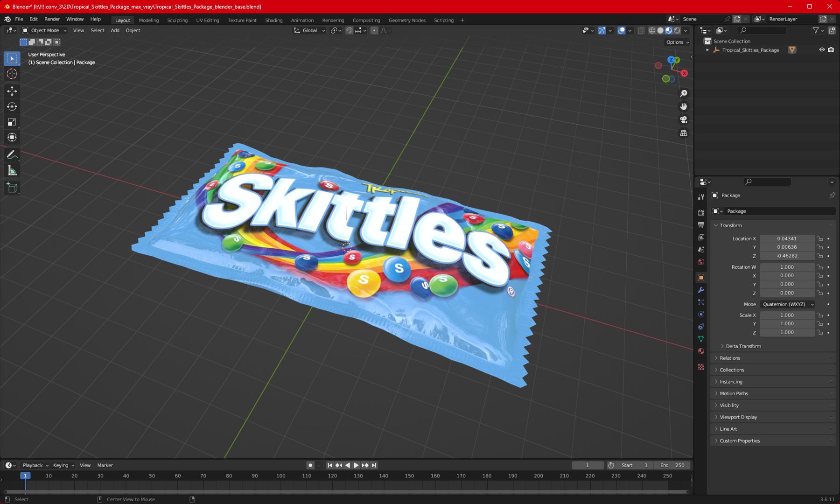Open the viewport Options dropdown
This screenshot has height=504, width=840.
(x=678, y=42)
